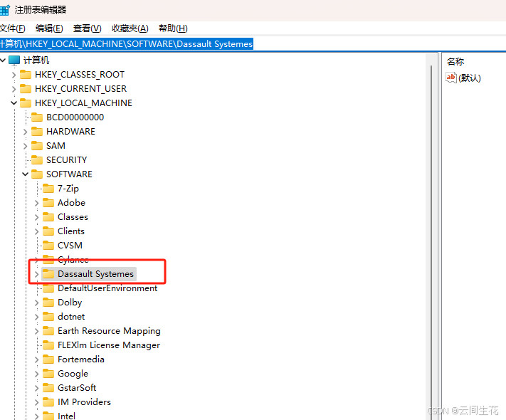Open the 文件(F) menu

12,28
